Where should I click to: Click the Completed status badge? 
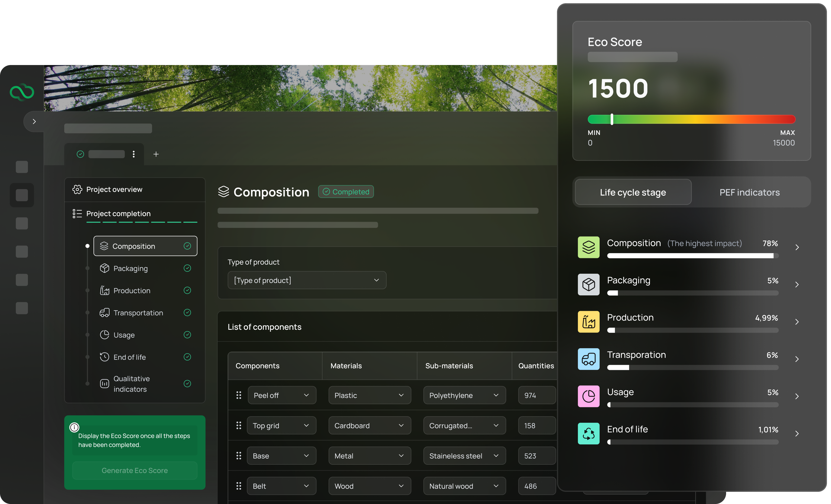pos(346,192)
